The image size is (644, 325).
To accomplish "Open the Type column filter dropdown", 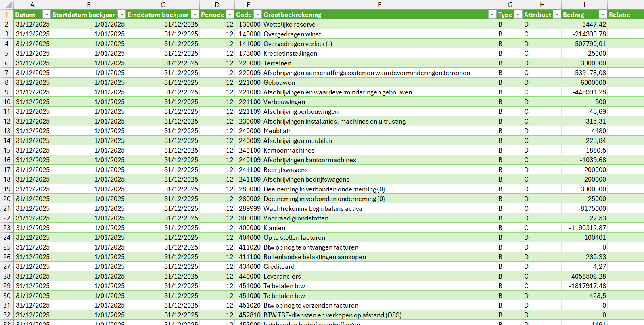I will click(x=518, y=15).
